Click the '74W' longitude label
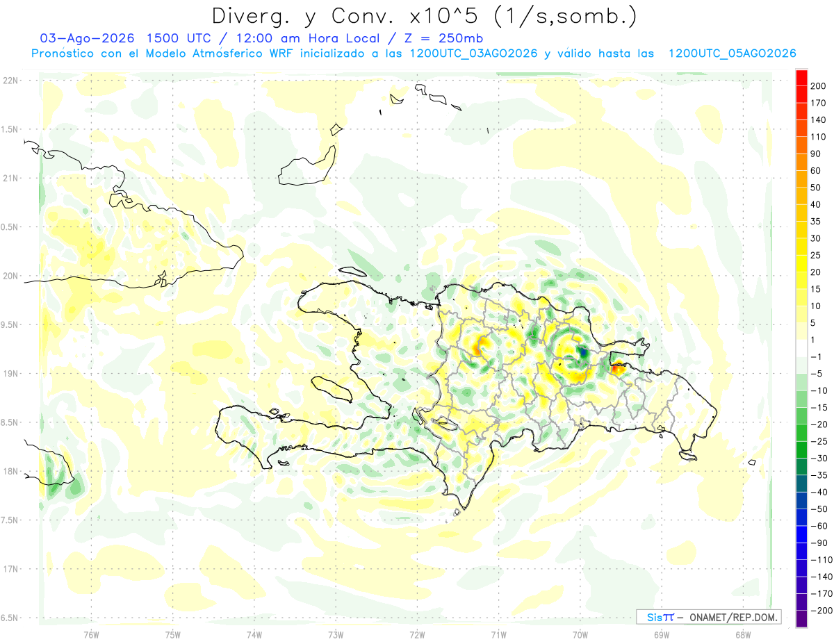 (254, 634)
